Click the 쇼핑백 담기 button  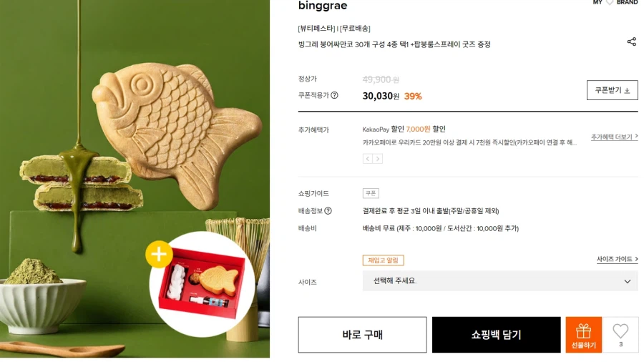coord(496,335)
